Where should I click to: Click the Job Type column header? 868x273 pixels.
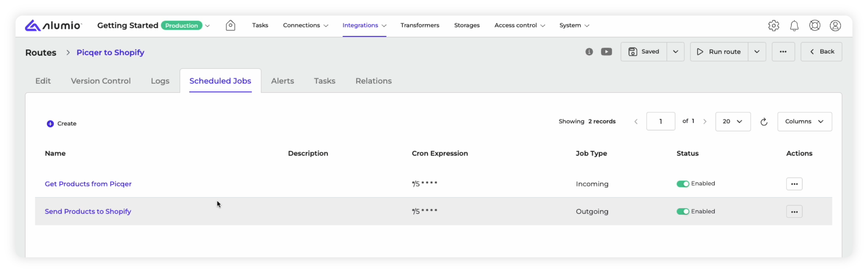tap(591, 153)
